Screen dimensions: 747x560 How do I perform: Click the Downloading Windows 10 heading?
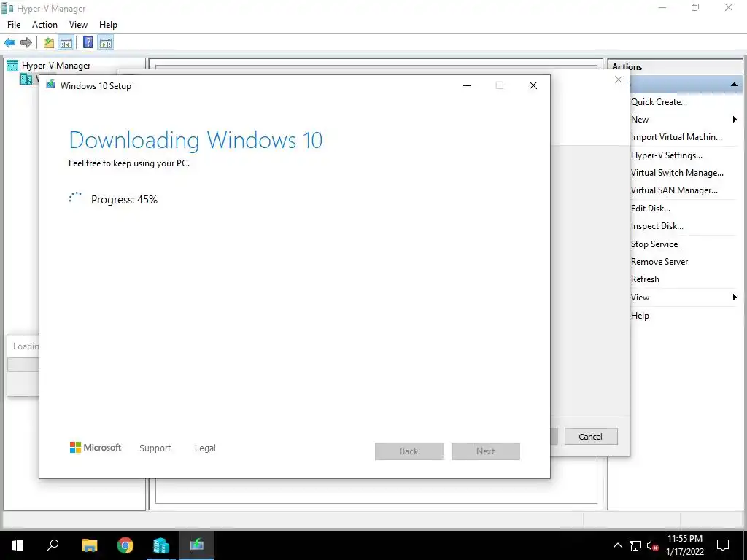click(196, 140)
